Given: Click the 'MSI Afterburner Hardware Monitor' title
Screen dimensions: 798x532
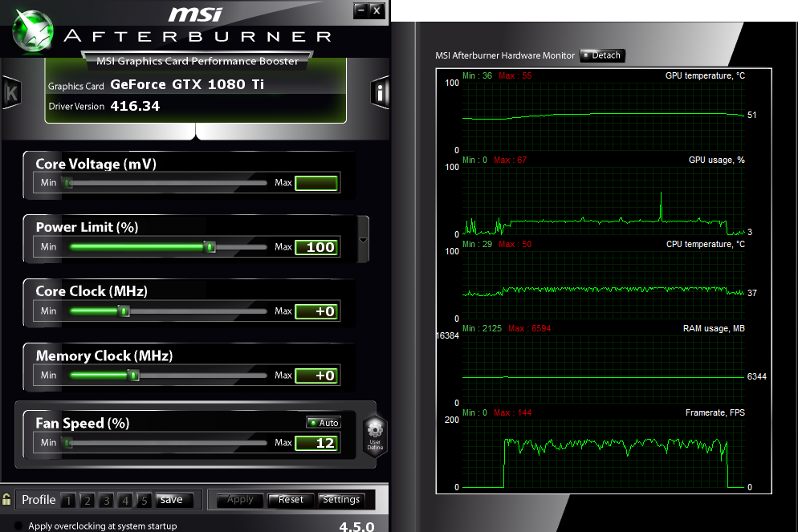Looking at the screenshot, I should tap(505, 55).
